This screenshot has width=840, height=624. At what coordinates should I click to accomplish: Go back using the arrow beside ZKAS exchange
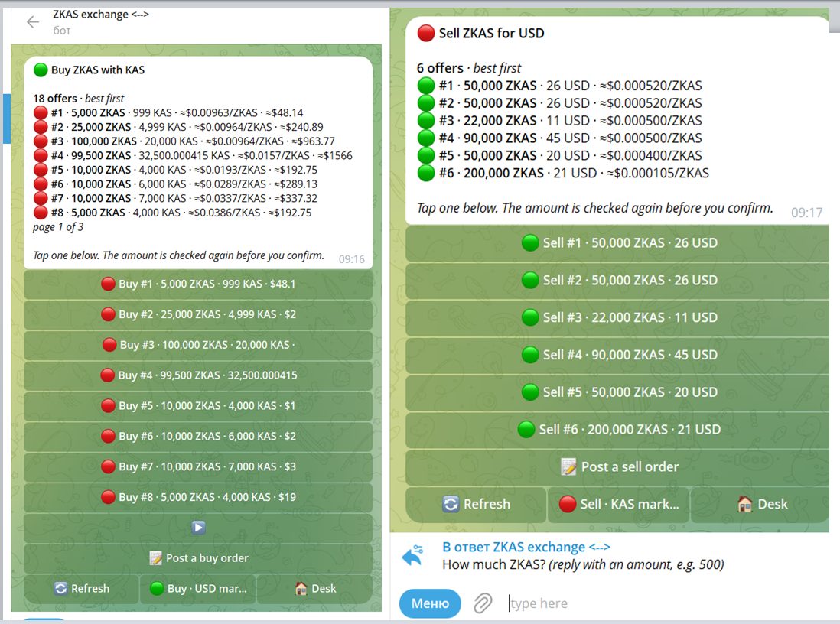[x=33, y=22]
